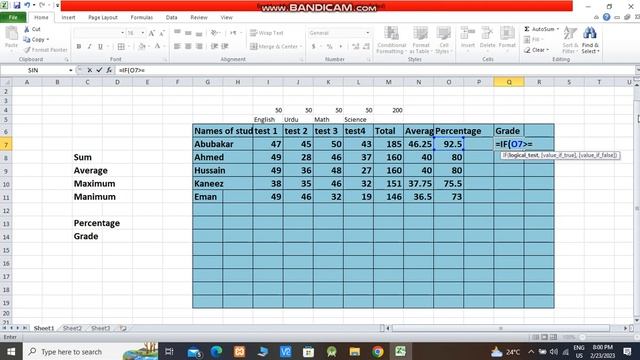The width and height of the screenshot is (640, 360).
Task: Click the Insert cells button
Action: [467, 38]
